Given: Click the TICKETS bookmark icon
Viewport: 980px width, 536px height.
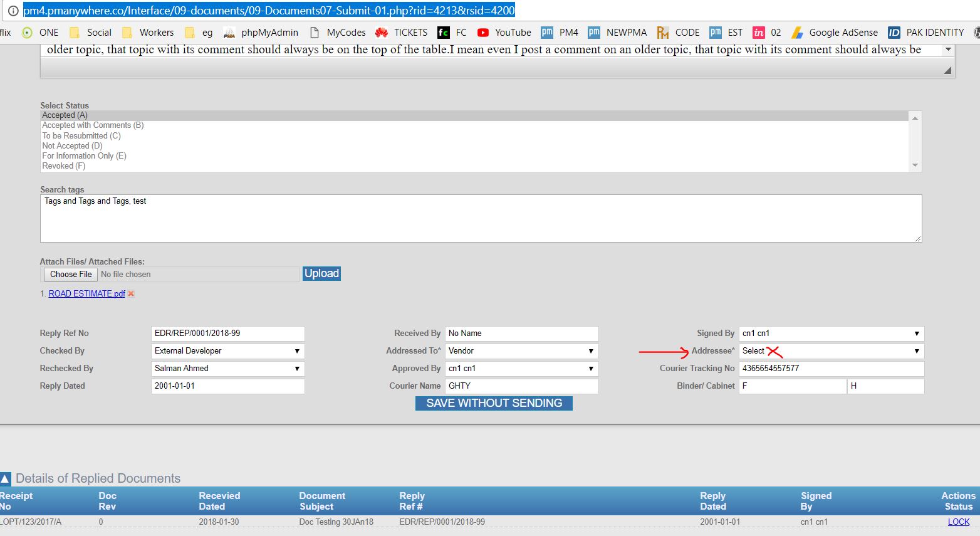Looking at the screenshot, I should pyautogui.click(x=381, y=33).
